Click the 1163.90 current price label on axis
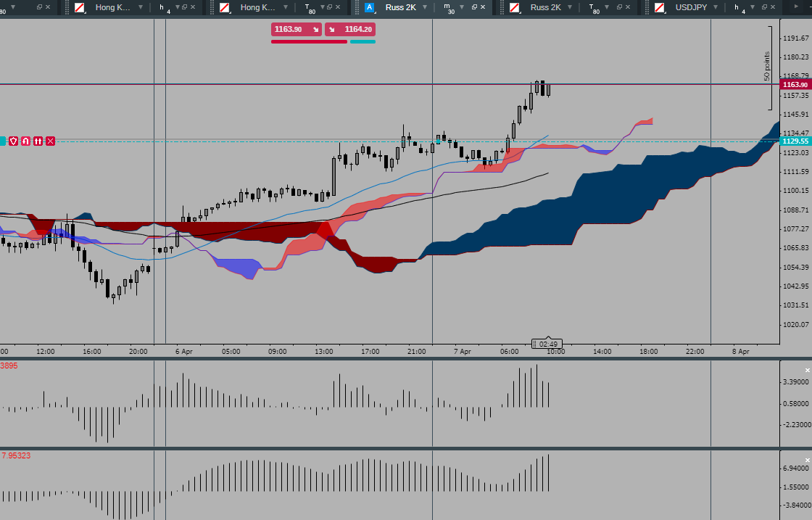812x520 pixels. tap(795, 84)
